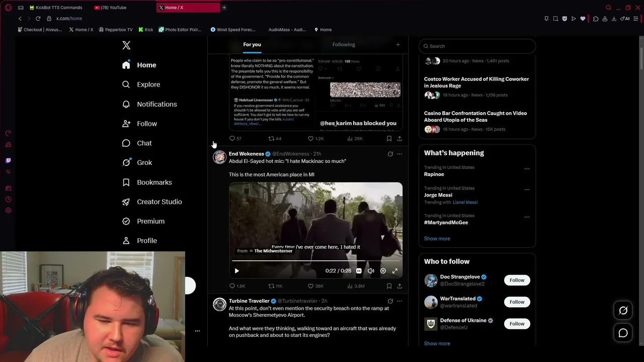
Task: Open the GX Corner gamepad icon
Action: (21, 8)
